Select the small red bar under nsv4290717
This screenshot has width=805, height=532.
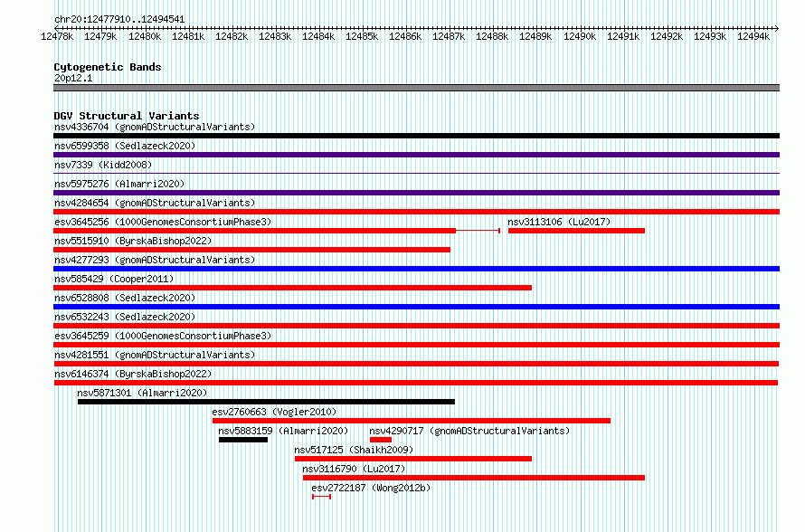[x=381, y=440]
